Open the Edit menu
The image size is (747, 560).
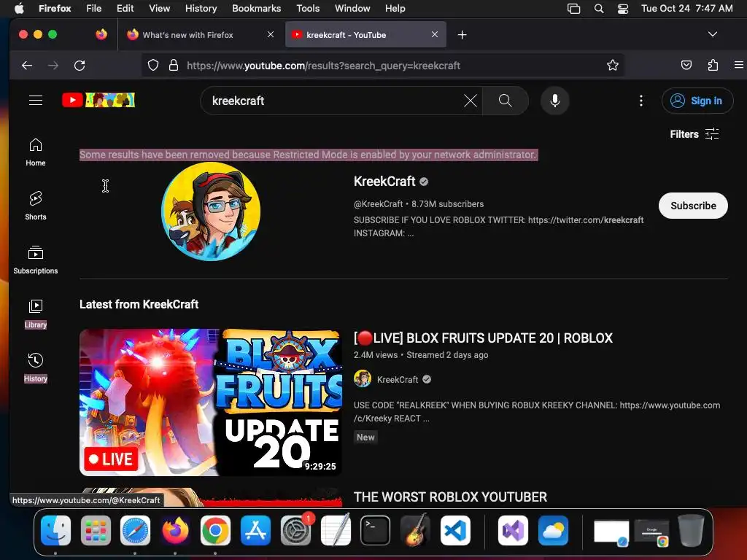pos(125,8)
